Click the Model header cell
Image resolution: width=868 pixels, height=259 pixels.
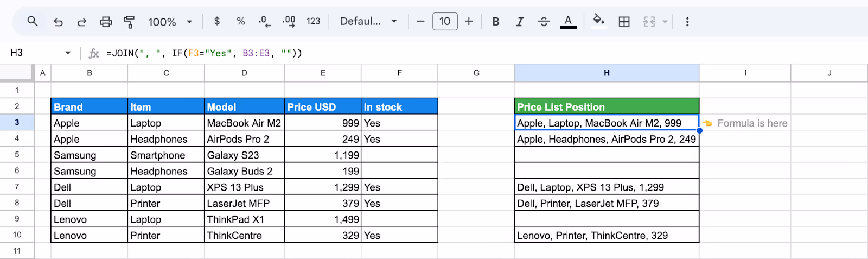(244, 106)
